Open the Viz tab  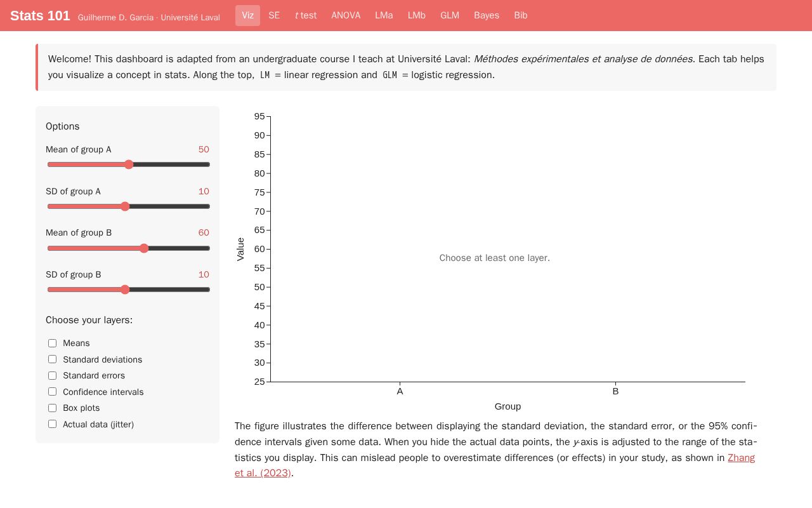tap(247, 15)
